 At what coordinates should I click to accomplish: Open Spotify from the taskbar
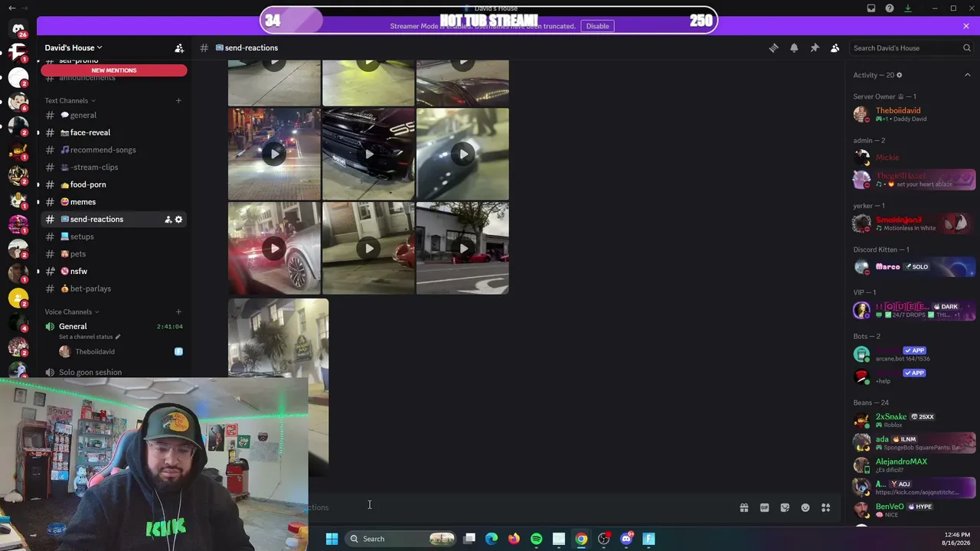536,539
